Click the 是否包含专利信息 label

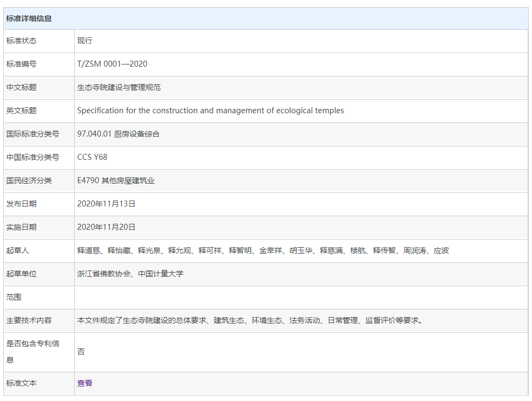33,352
